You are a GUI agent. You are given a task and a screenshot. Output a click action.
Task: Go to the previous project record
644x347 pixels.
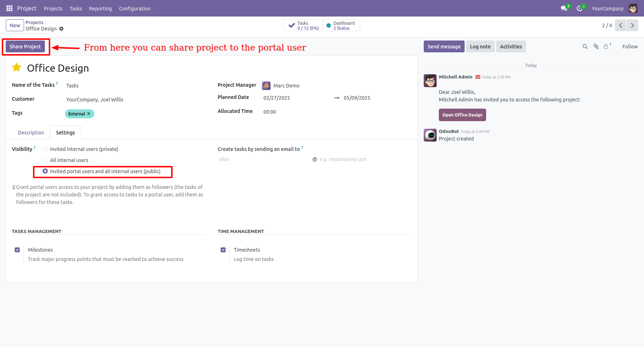[x=621, y=25]
